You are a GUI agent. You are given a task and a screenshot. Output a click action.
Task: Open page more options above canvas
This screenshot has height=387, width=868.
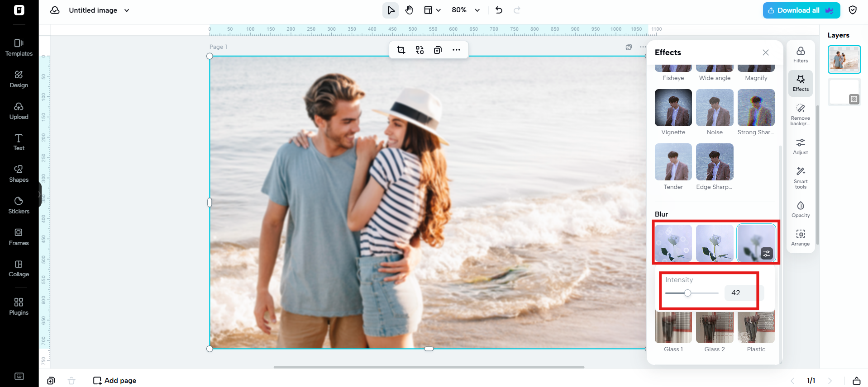(643, 47)
